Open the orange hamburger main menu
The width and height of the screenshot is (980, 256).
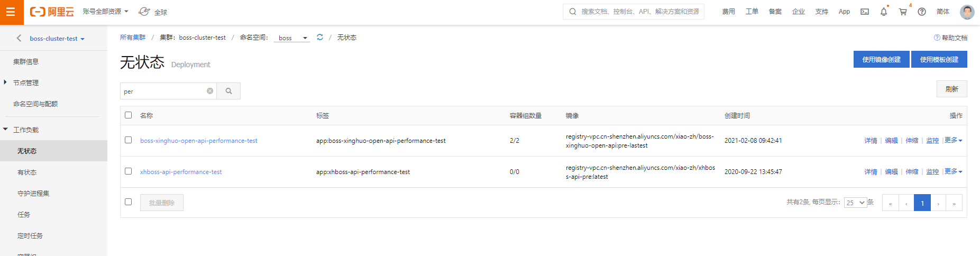(12, 12)
